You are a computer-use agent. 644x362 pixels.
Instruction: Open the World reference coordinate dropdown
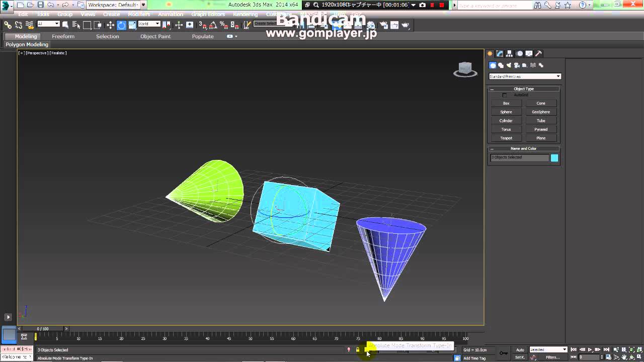pos(149,24)
